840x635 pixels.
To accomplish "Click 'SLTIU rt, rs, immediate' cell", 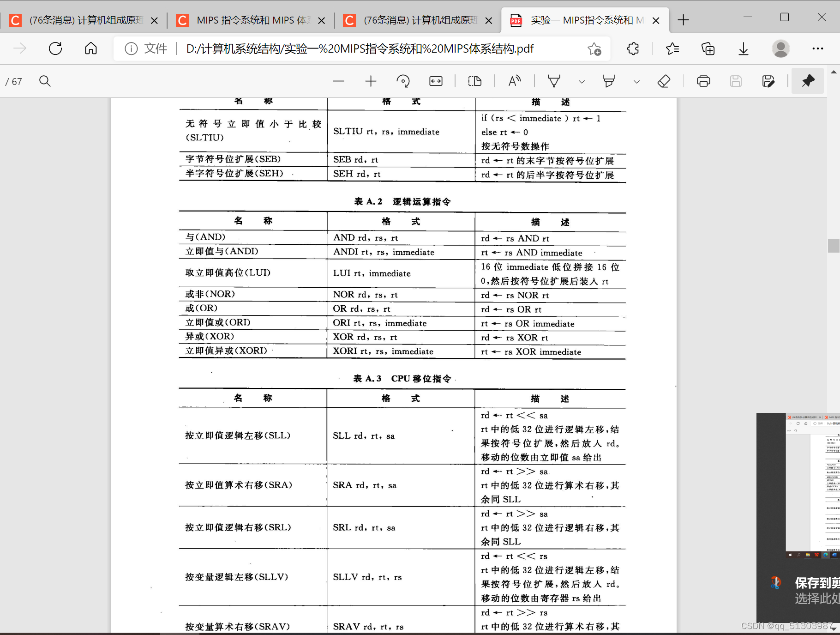I will pos(386,132).
